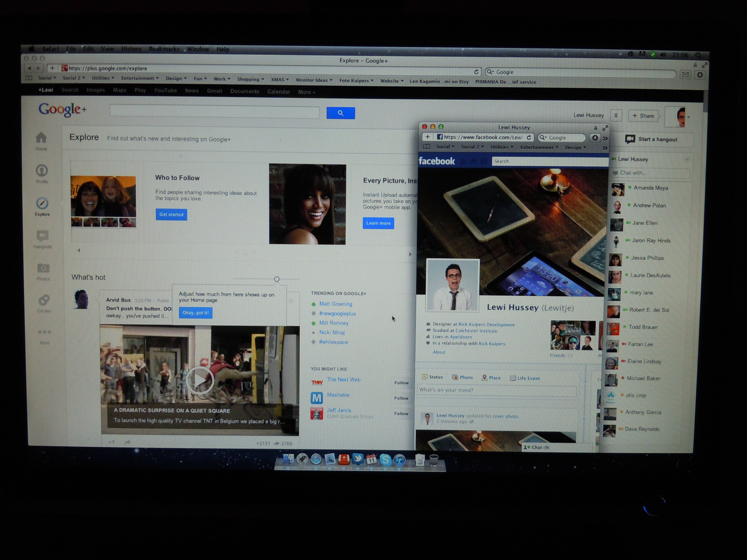The height and width of the screenshot is (560, 747).
Task: Open The Next Web TNW icon
Action: coord(317,382)
